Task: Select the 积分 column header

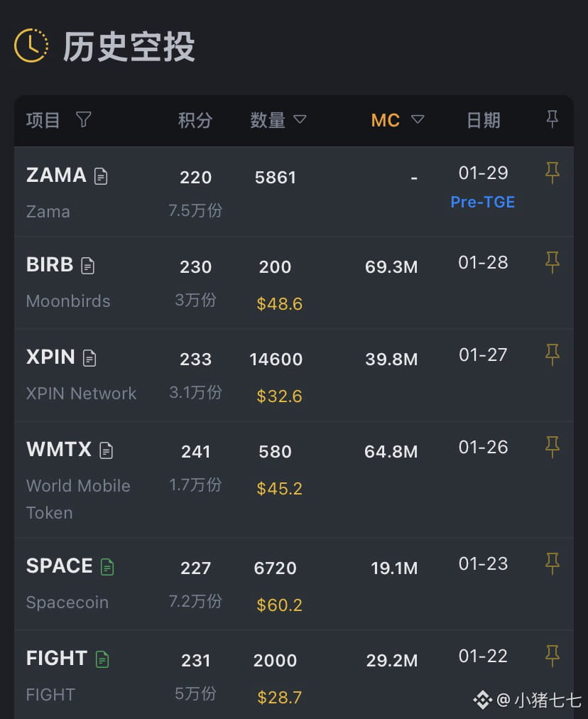Action: [x=195, y=120]
